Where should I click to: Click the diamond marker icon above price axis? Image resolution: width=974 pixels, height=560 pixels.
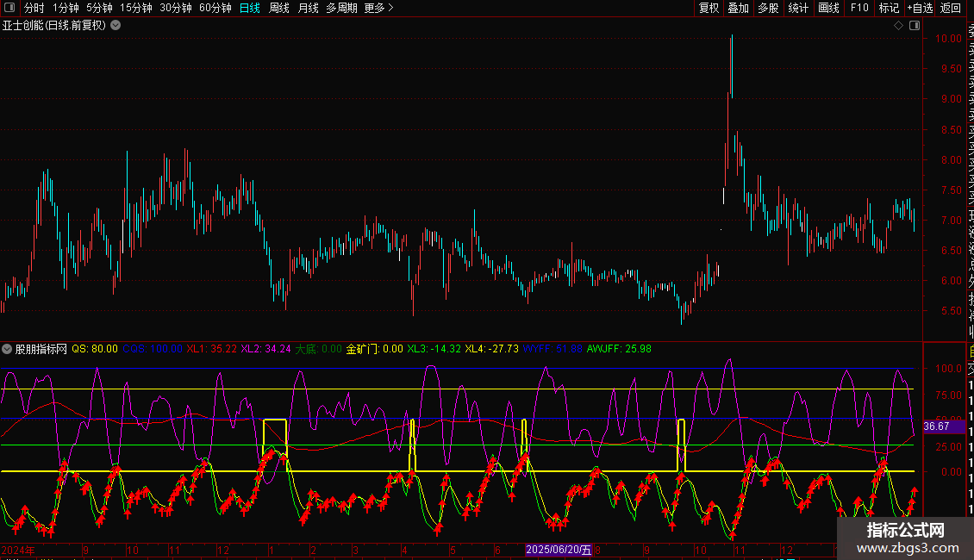(x=898, y=25)
